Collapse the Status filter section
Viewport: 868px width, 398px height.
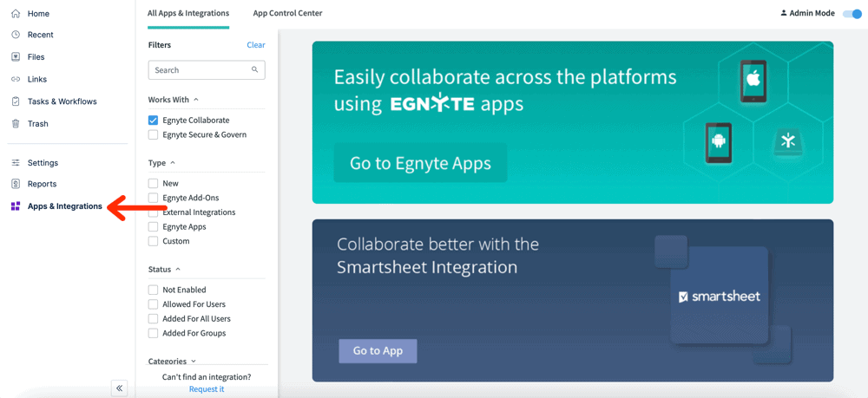178,270
